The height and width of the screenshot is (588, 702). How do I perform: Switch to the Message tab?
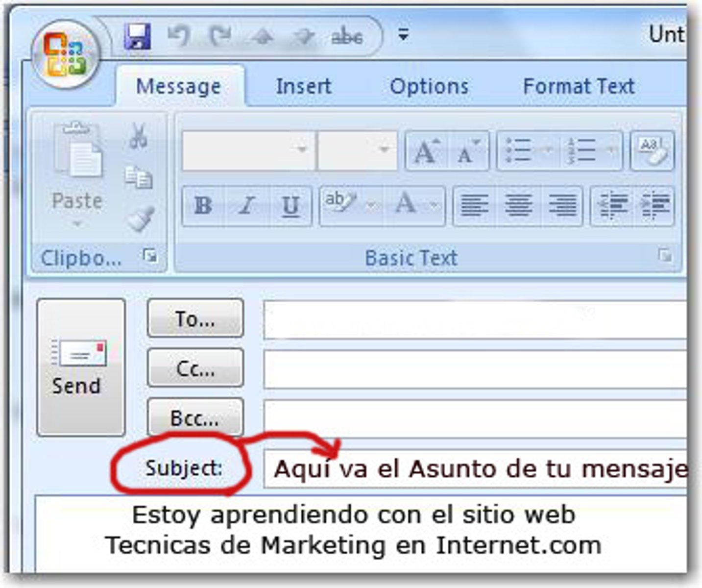click(x=179, y=86)
